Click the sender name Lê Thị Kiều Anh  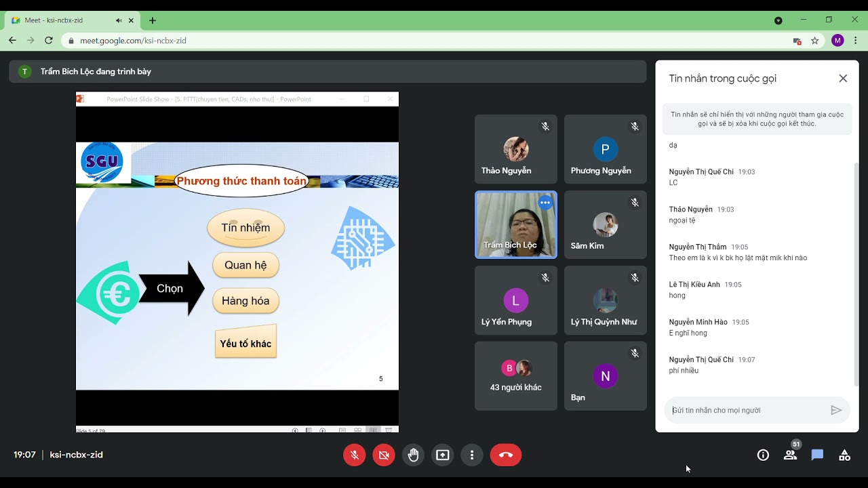pos(694,285)
